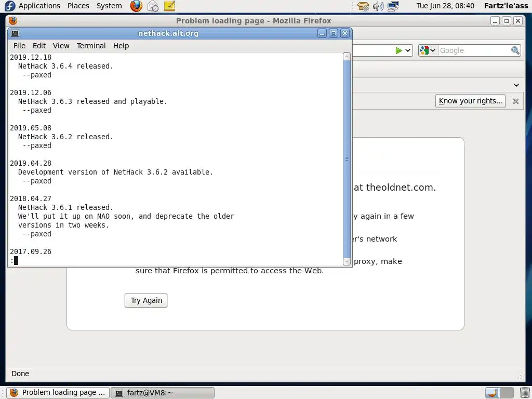Open the Terminal menu
532x399 pixels.
pyautogui.click(x=91, y=46)
